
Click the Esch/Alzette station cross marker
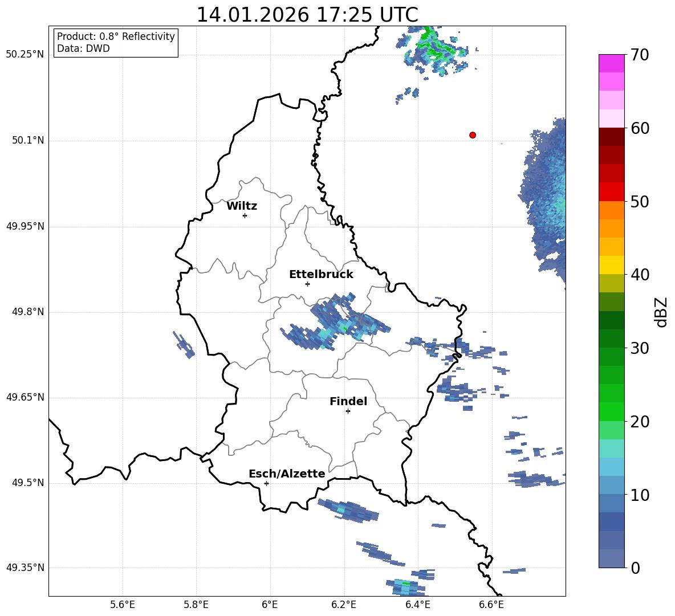tap(266, 483)
